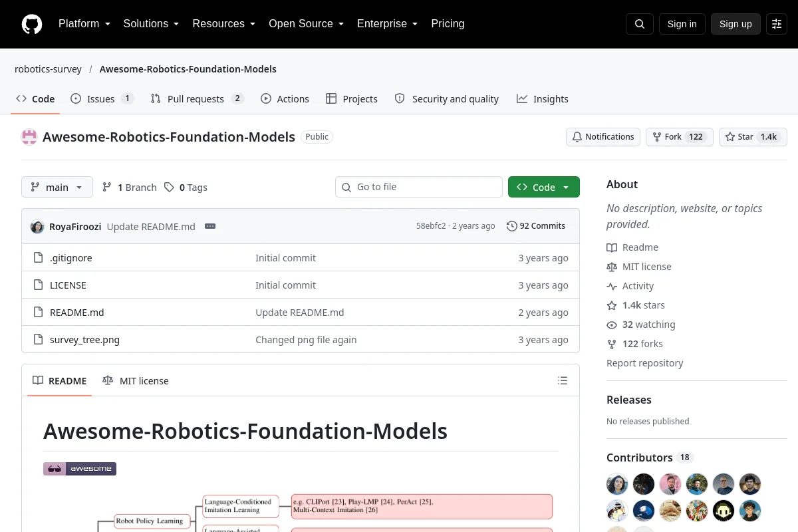798x532 pixels.
Task: Expand the Resources menu
Action: coord(224,24)
